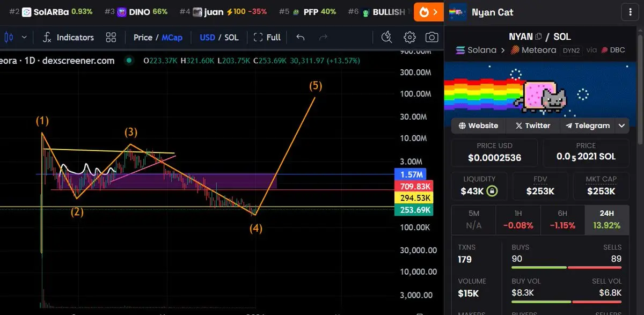Copy the NYAN token address
Screen dimensions: 644x315
(x=538, y=36)
